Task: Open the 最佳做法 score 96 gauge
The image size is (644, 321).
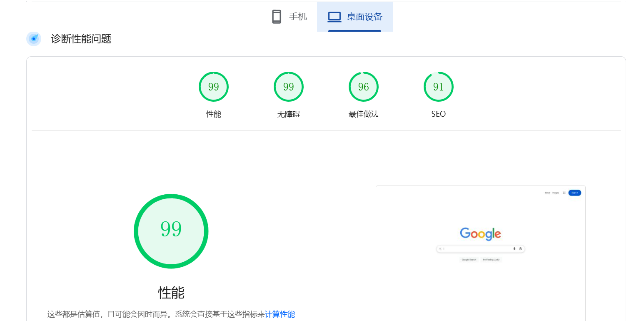Action: click(364, 87)
